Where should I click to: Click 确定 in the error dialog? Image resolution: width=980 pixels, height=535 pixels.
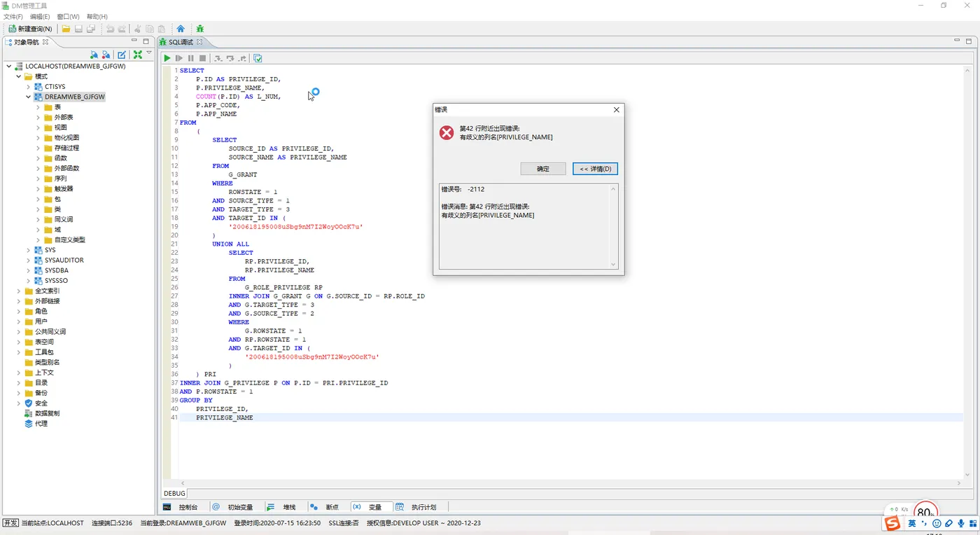(x=543, y=169)
